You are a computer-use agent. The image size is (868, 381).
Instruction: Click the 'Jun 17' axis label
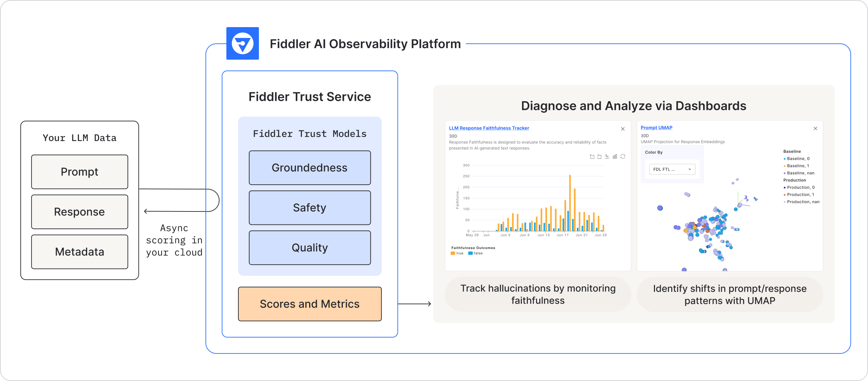pyautogui.click(x=562, y=235)
